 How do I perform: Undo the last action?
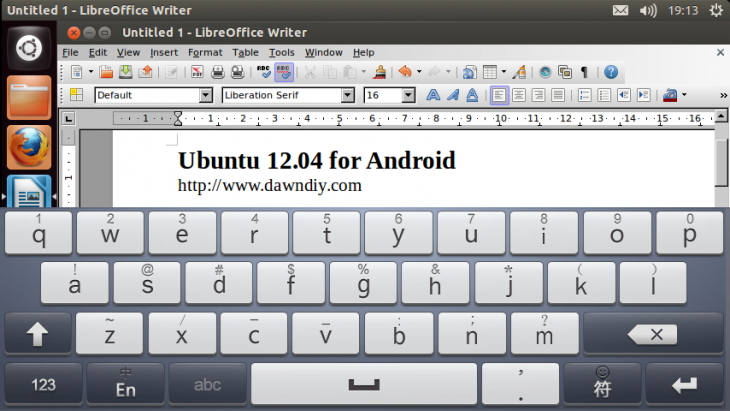tap(406, 72)
